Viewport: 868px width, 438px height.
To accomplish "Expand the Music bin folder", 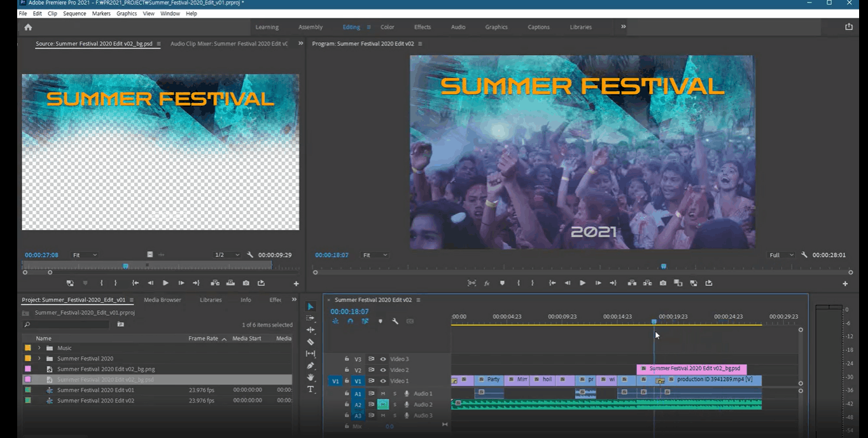I will (x=39, y=348).
